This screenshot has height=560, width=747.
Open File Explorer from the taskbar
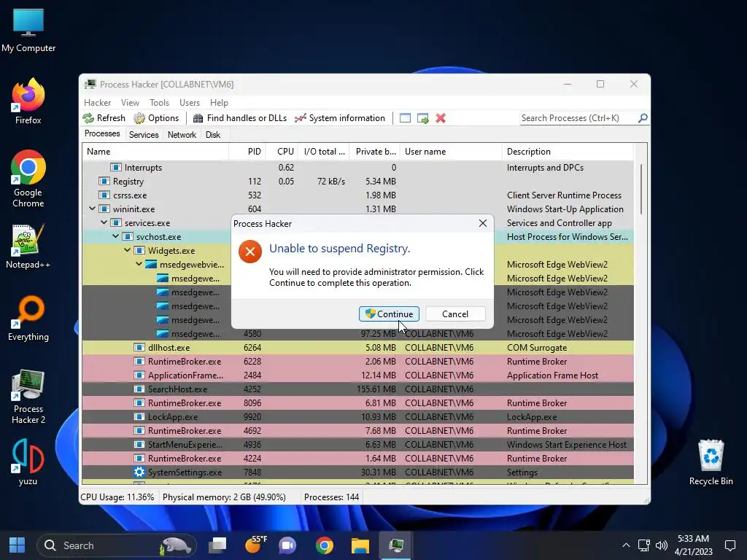[x=360, y=545]
